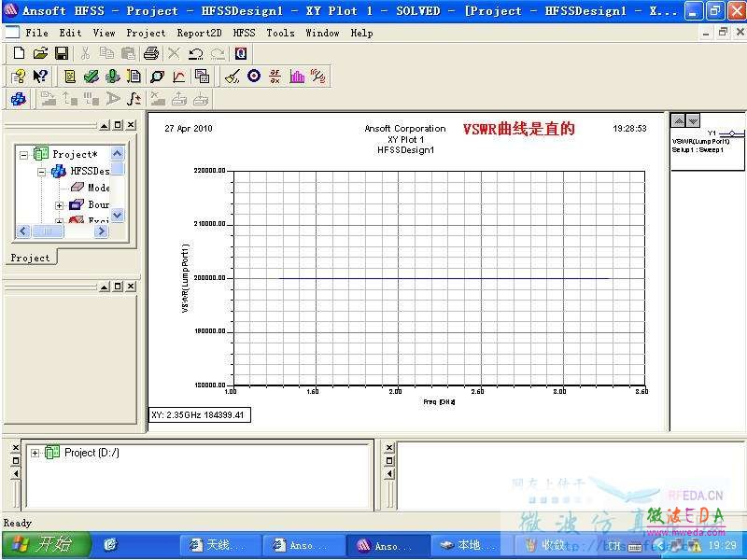The height and width of the screenshot is (560, 747).
Task: Open the HFSS menu
Action: pos(244,33)
